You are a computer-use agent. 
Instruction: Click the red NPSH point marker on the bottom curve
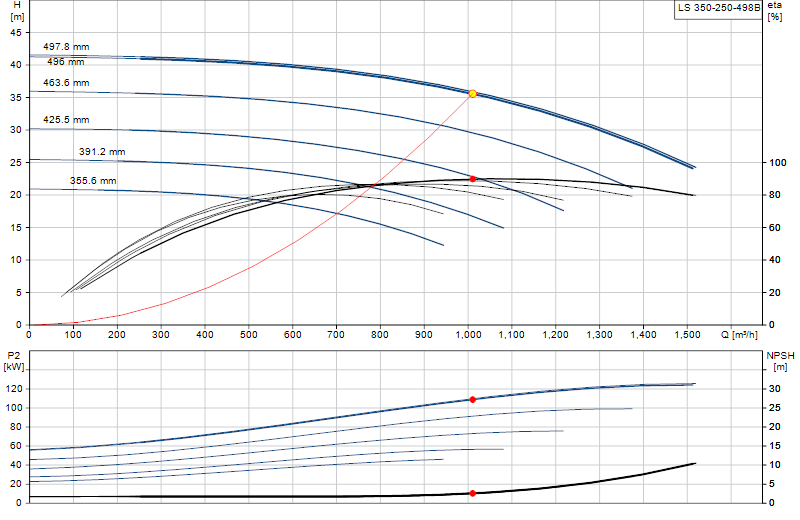[472, 493]
